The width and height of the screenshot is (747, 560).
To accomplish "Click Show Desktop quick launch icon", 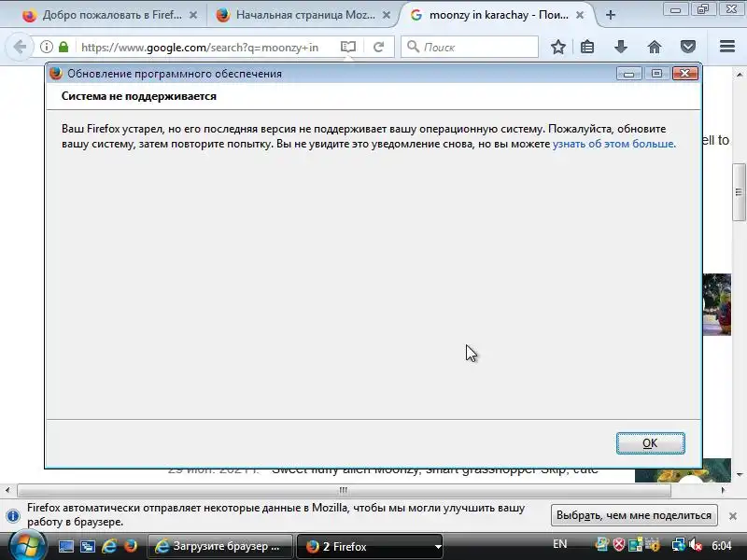I will 66,546.
